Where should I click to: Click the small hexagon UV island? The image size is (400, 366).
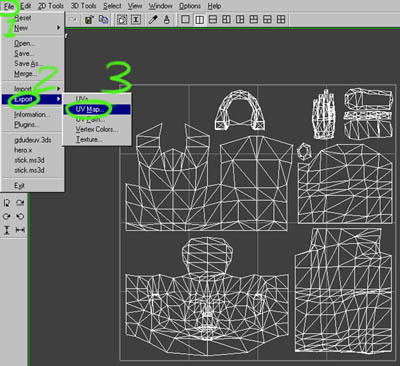click(x=304, y=152)
